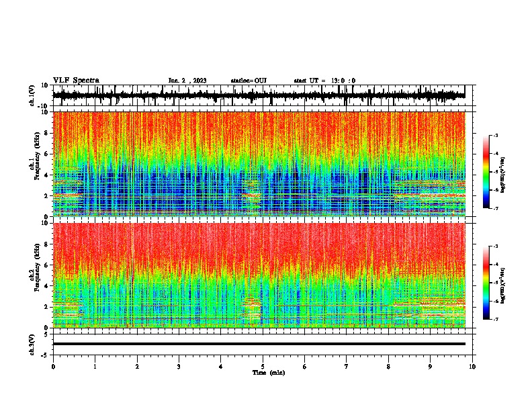Click ch.1 spectrogram 8 kHz tick label

tap(47, 133)
